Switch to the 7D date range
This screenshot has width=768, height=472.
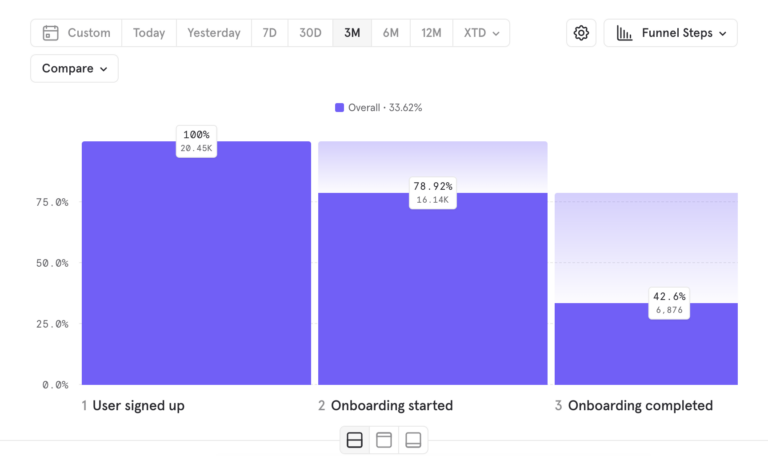tap(269, 33)
